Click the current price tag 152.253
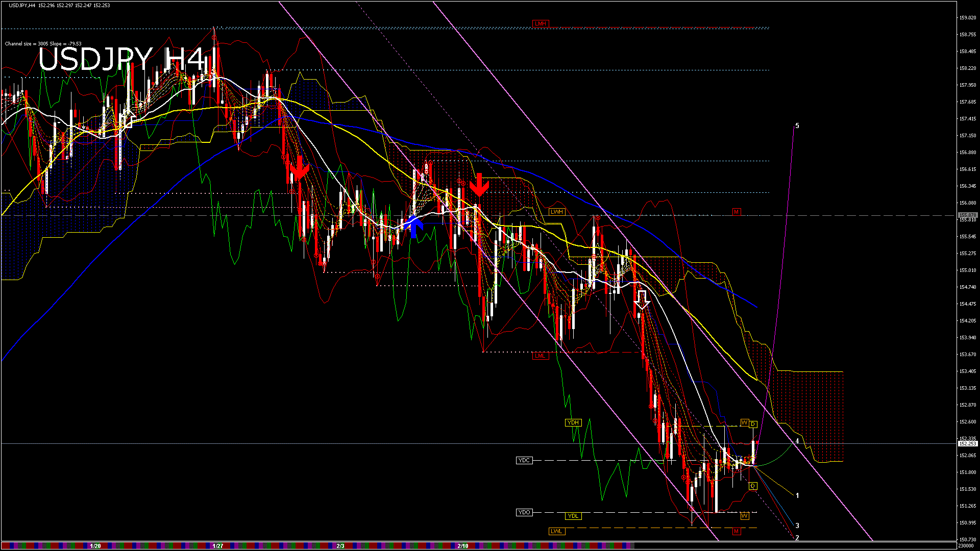The height and width of the screenshot is (551, 980). [x=967, y=444]
